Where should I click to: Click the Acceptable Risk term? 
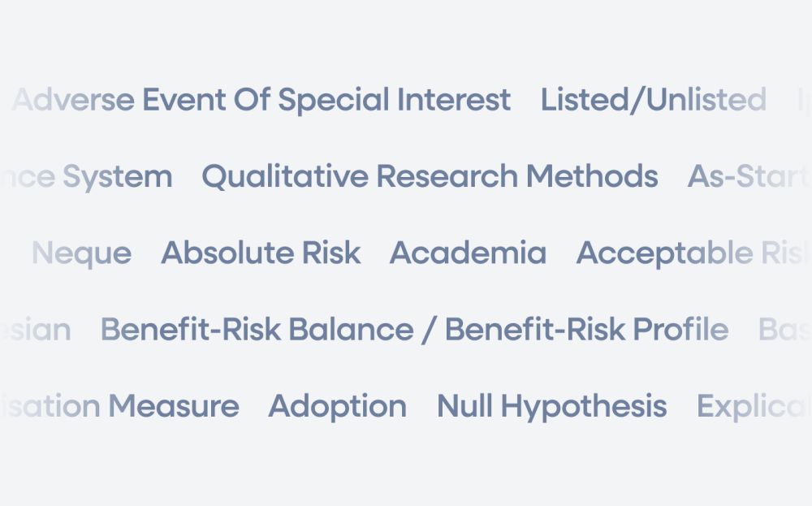coord(692,253)
